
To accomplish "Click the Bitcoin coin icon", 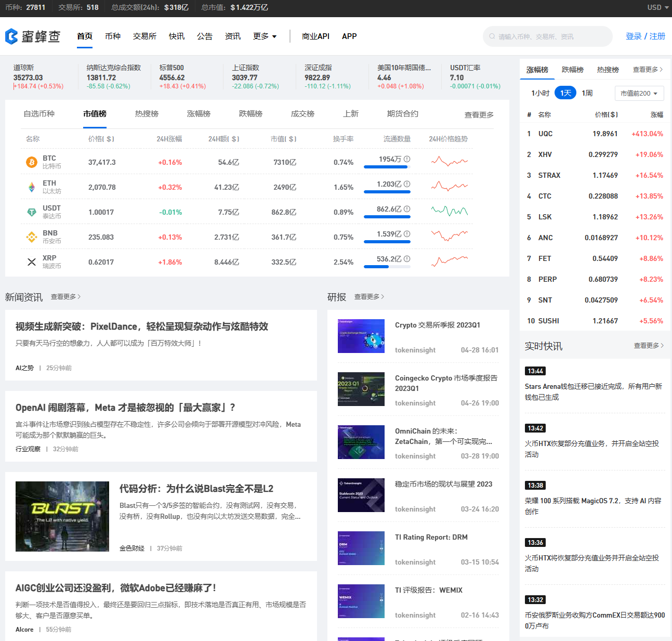I will tap(32, 162).
